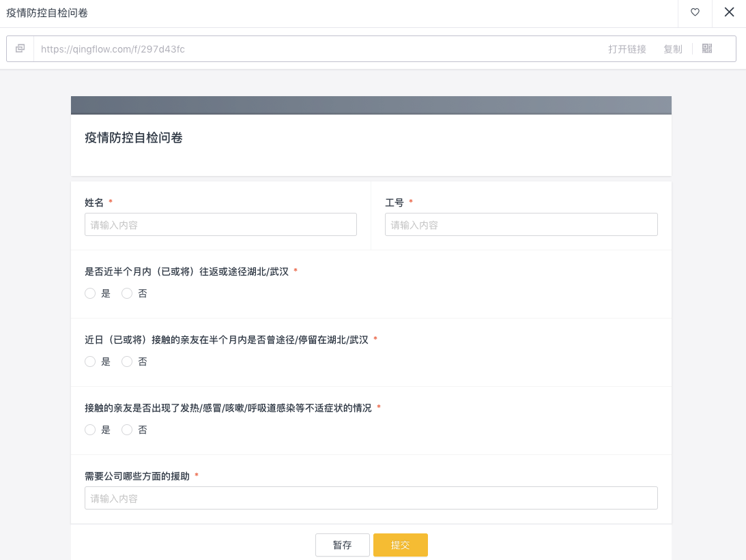Select 否 for 接触的亲友曾途径湖北/武汉
This screenshot has height=560, width=746.
pos(126,362)
